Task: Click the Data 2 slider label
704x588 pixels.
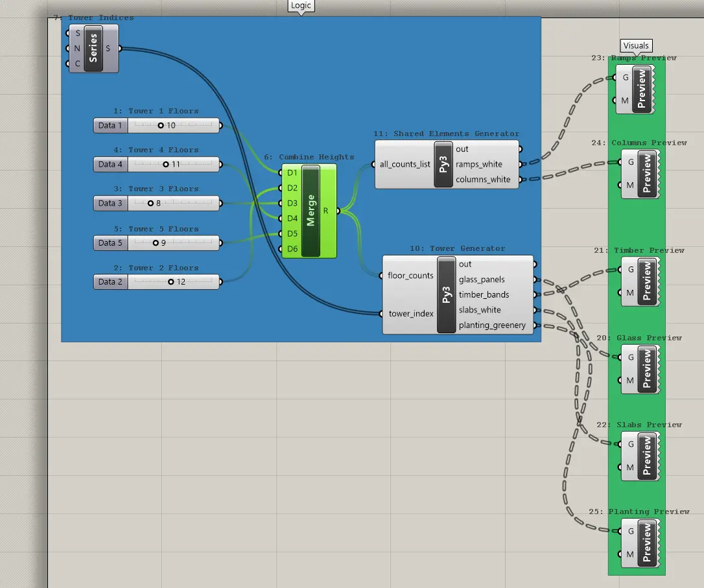Action: (110, 282)
